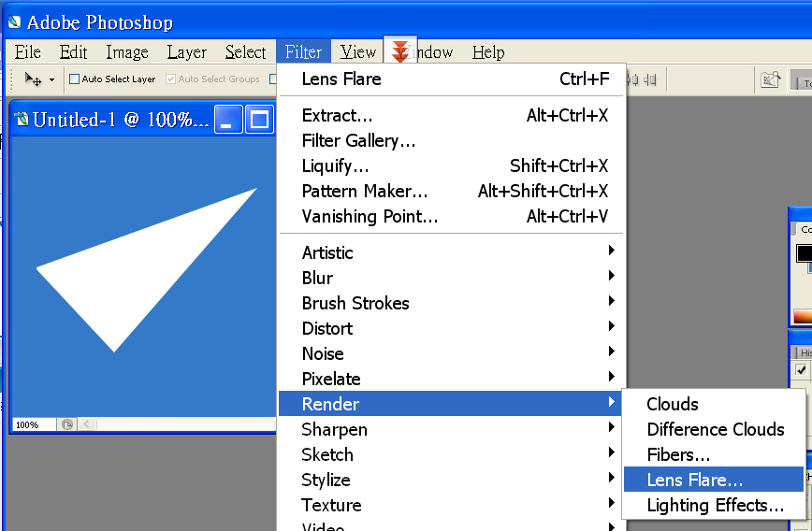Maximize the Untitled-1 document window
The height and width of the screenshot is (531, 812).
click(x=259, y=120)
